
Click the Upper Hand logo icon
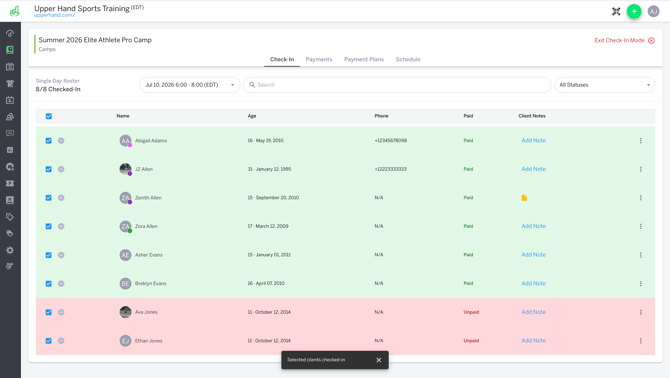[x=15, y=11]
